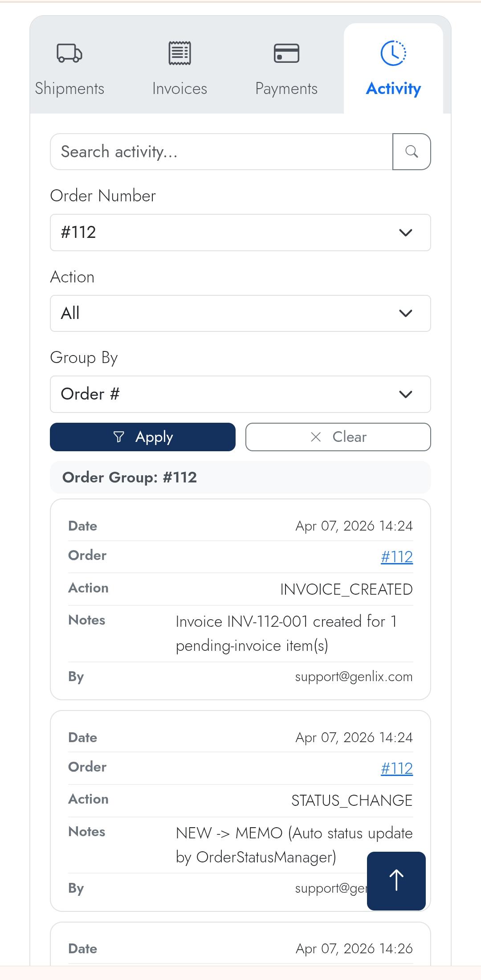Switch to the Shipments tab
Viewport: 481px width, 980px height.
click(69, 89)
